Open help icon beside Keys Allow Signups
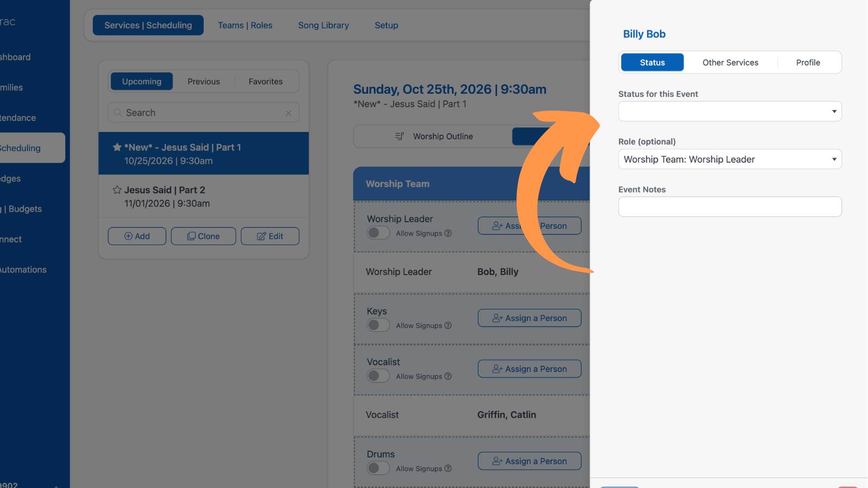The width and height of the screenshot is (868, 488). click(x=448, y=325)
